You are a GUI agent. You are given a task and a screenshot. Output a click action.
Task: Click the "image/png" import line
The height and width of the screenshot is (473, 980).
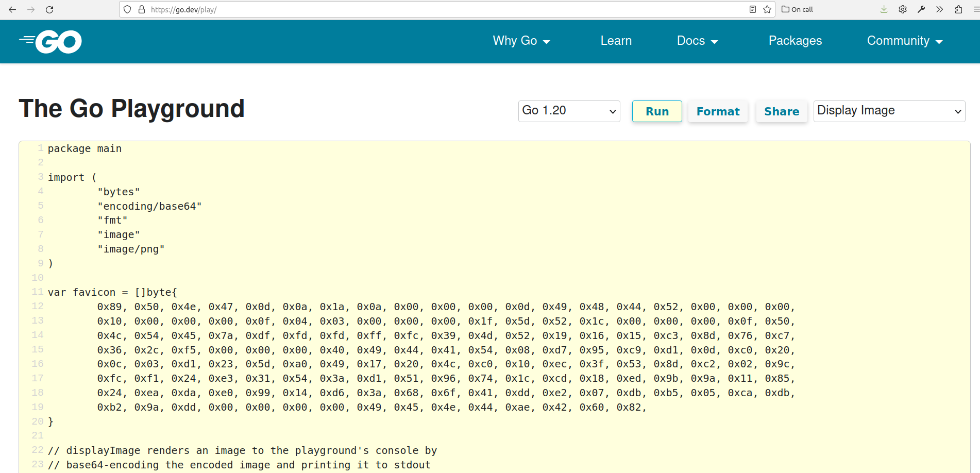pyautogui.click(x=131, y=249)
